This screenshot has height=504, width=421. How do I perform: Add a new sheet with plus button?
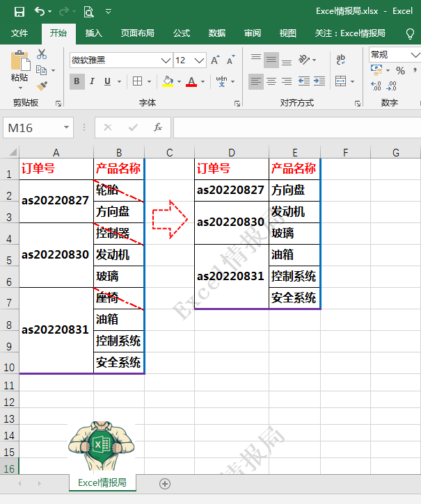click(165, 483)
